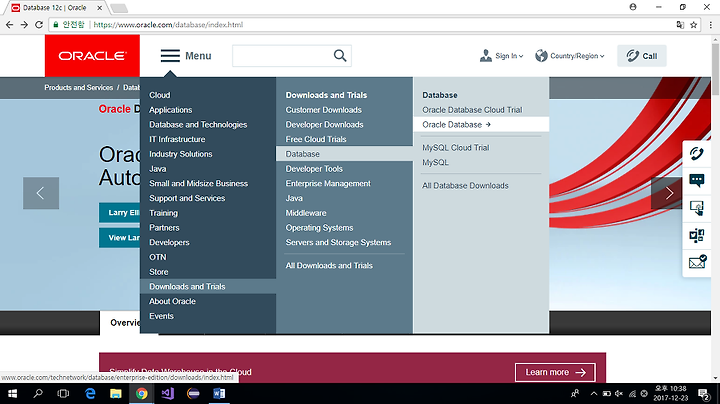The width and height of the screenshot is (720, 404).
Task: Select Enterprise Management submenu item
Action: [328, 183]
